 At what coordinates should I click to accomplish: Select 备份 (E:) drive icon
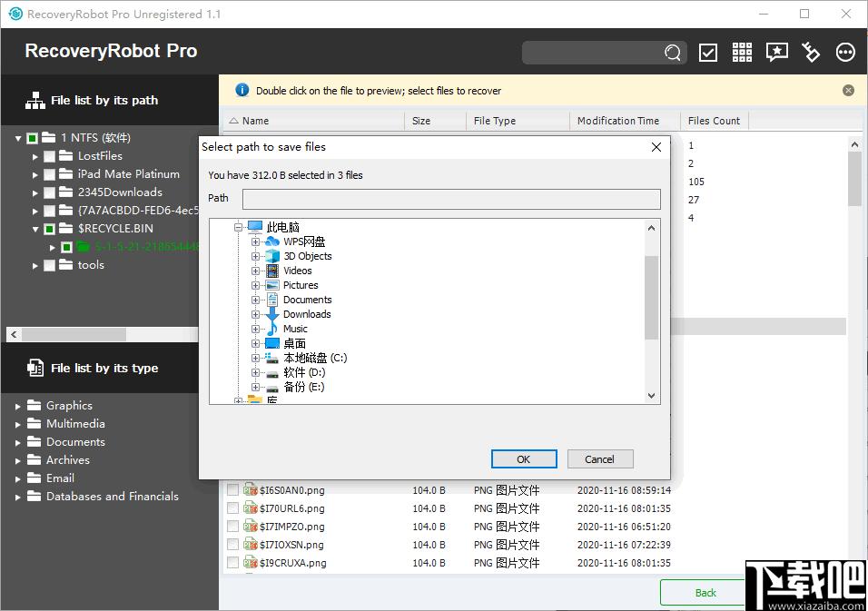(271, 388)
